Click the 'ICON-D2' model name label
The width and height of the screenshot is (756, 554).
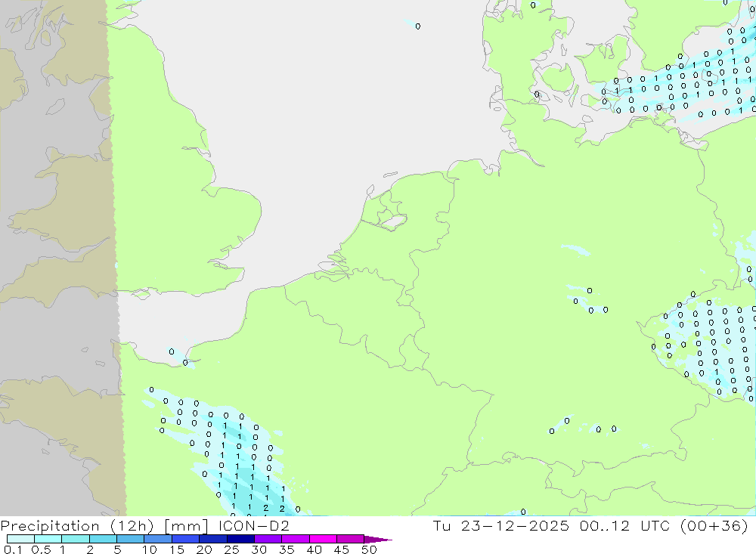(x=253, y=525)
